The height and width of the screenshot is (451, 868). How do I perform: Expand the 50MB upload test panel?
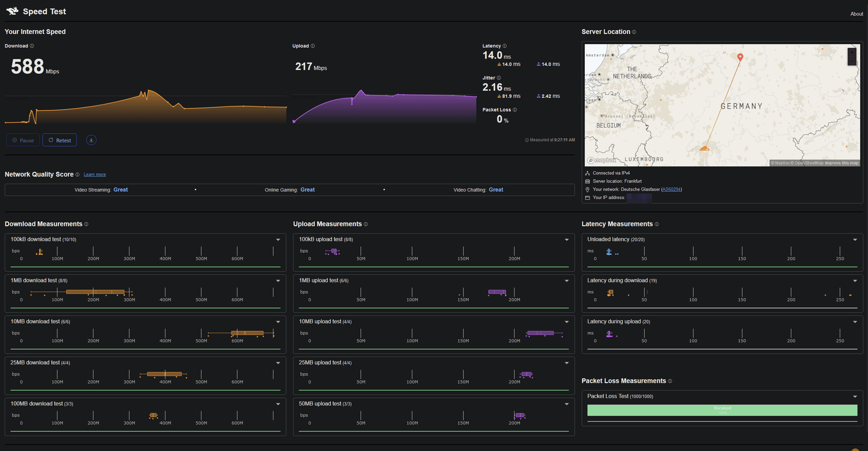[x=567, y=404]
